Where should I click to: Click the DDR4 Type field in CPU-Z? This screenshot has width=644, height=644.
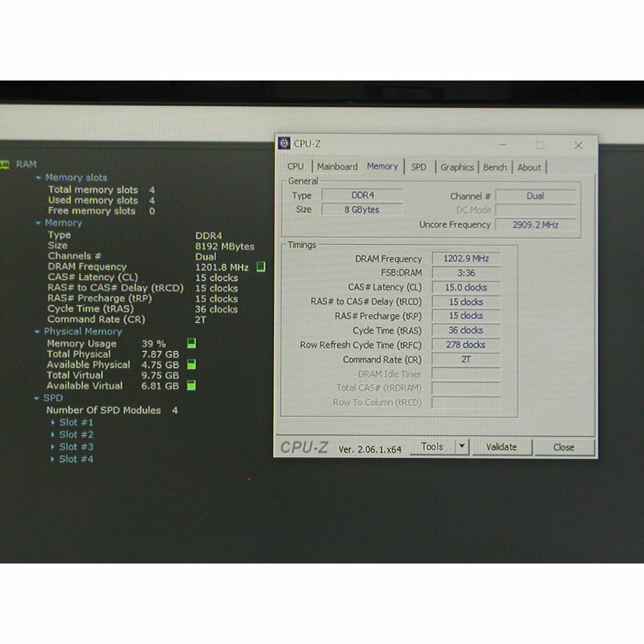[x=363, y=195]
